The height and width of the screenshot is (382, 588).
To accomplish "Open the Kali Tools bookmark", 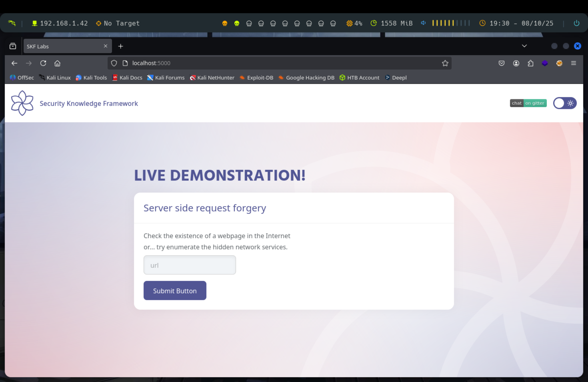I will 91,78.
